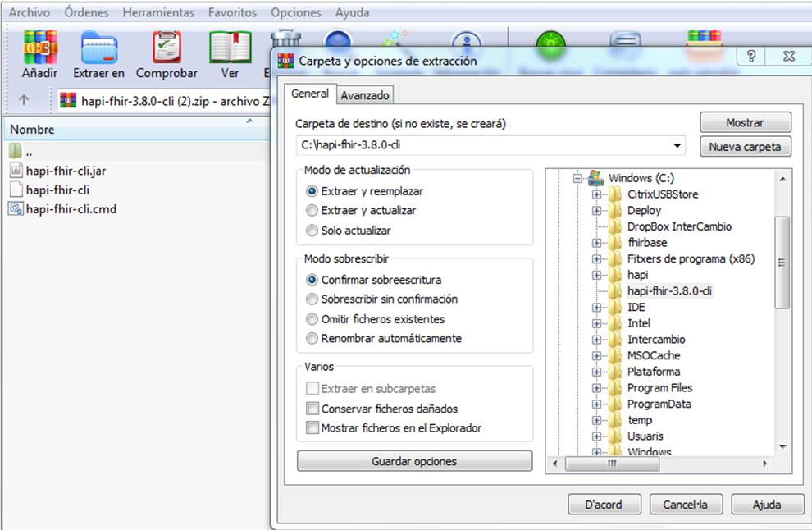812x530 pixels.
Task: Click the help question mark icon in dialog
Action: point(751,57)
